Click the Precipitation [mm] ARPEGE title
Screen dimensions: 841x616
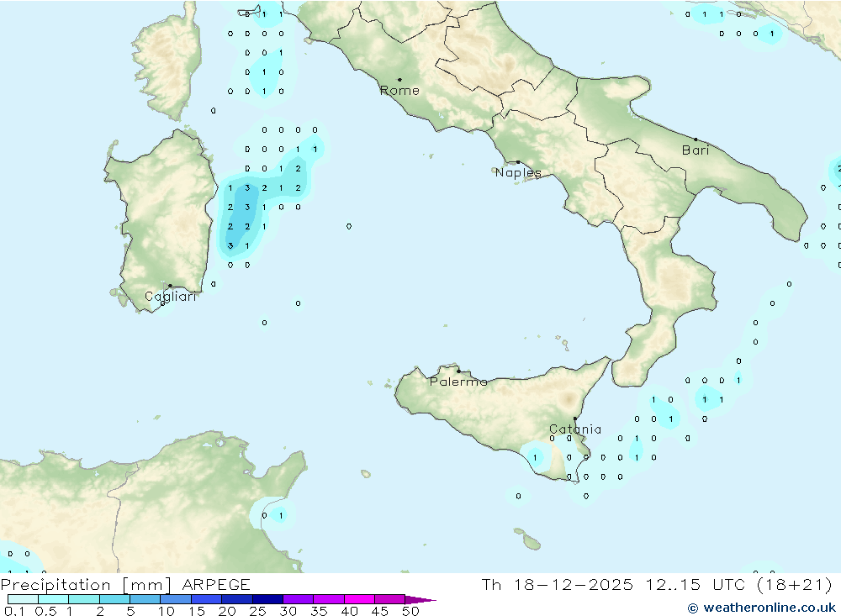[x=125, y=584]
